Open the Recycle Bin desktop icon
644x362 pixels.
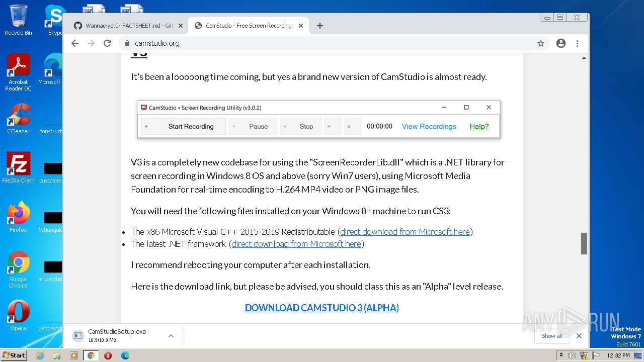click(18, 20)
